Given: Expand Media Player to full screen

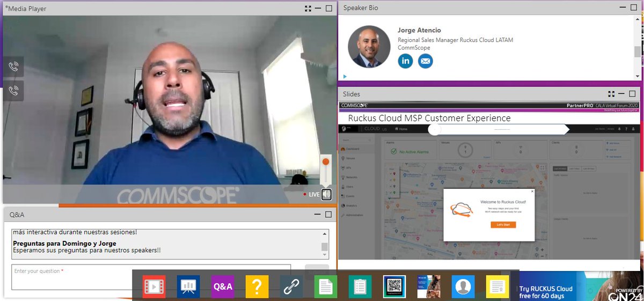Looking at the screenshot, I should pyautogui.click(x=308, y=9).
